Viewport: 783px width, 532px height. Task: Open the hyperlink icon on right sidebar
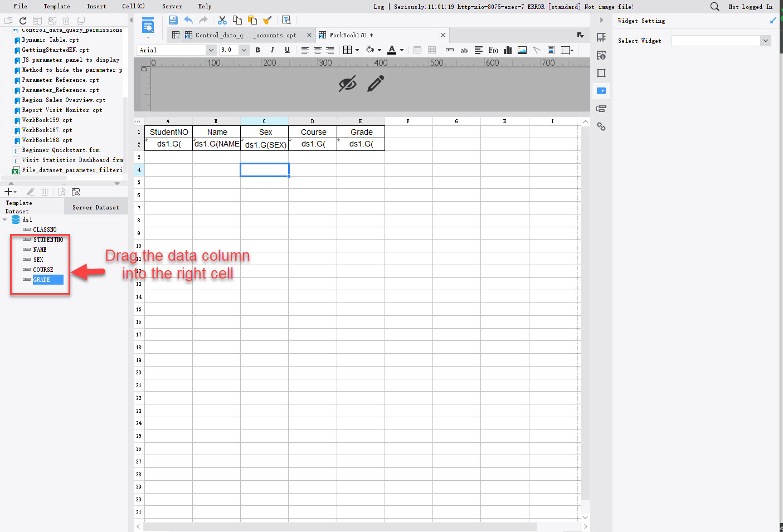pyautogui.click(x=601, y=126)
